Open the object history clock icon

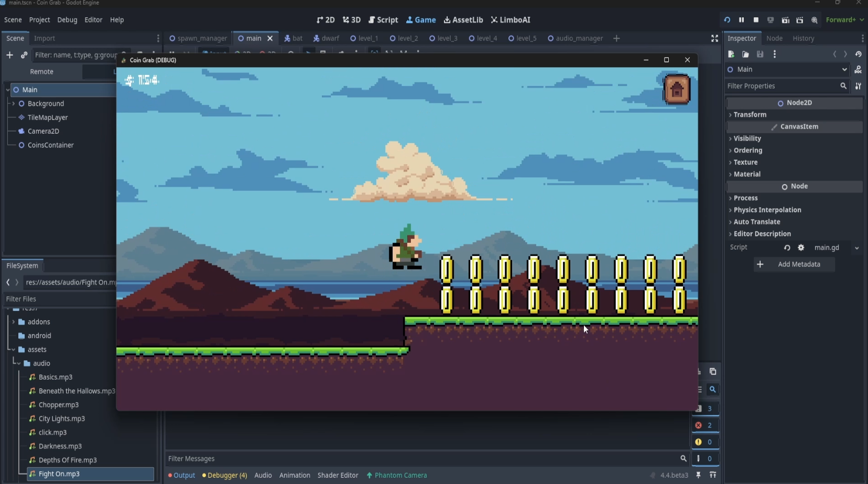[x=858, y=54]
